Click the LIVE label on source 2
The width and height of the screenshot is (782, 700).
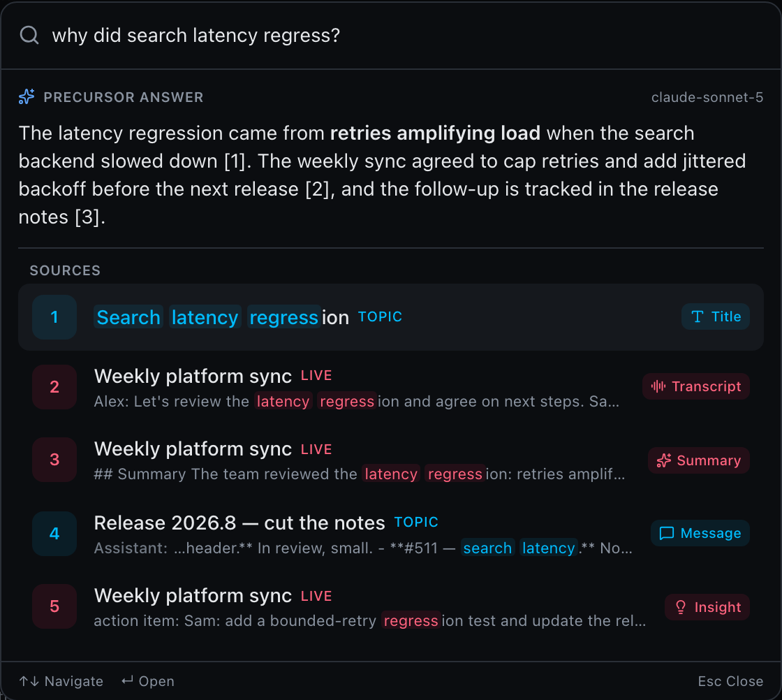point(316,376)
